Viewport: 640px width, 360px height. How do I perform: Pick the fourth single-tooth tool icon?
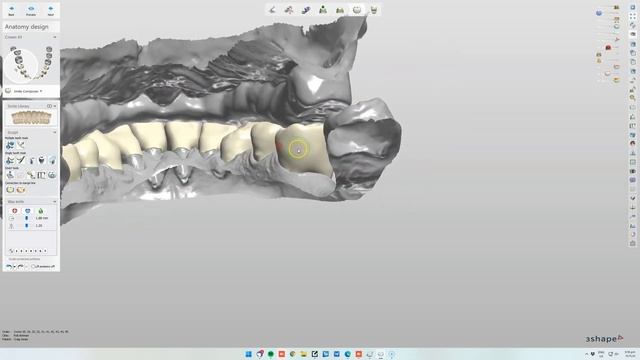[42, 160]
